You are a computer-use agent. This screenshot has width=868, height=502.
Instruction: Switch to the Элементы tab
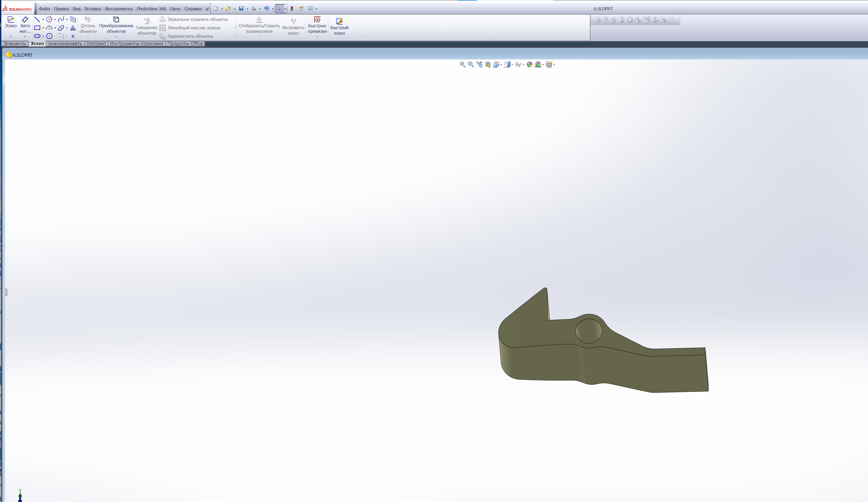(15, 44)
